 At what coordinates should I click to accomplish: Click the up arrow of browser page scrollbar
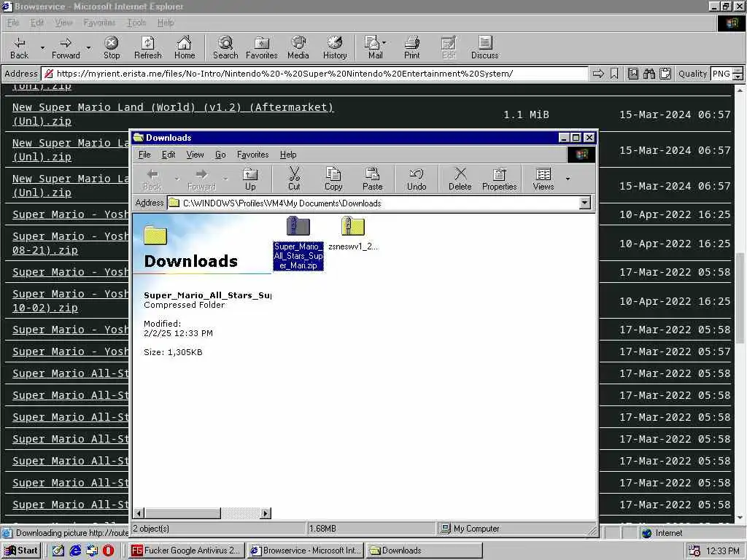click(x=740, y=90)
